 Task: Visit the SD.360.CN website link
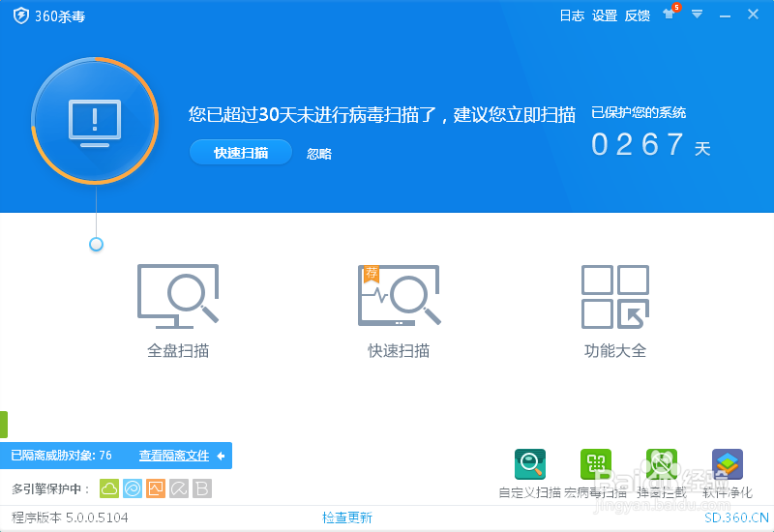coord(736,517)
